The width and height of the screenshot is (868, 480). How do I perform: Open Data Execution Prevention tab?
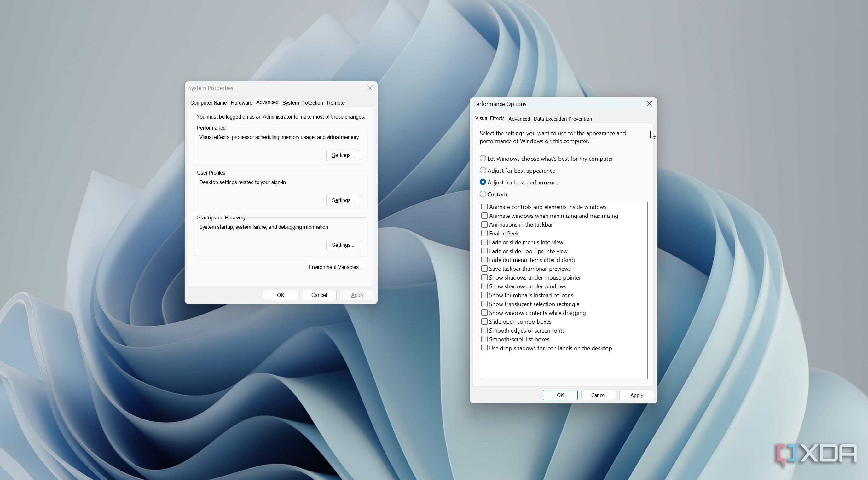coord(562,119)
